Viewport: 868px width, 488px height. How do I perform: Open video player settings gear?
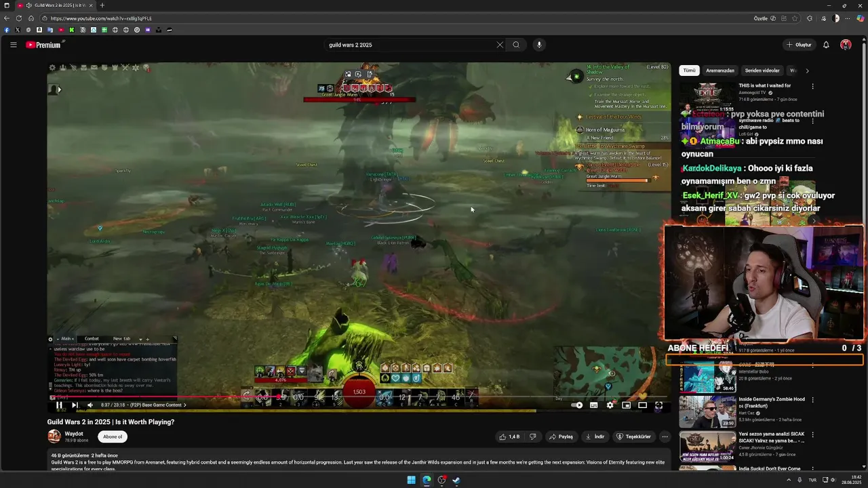point(610,405)
